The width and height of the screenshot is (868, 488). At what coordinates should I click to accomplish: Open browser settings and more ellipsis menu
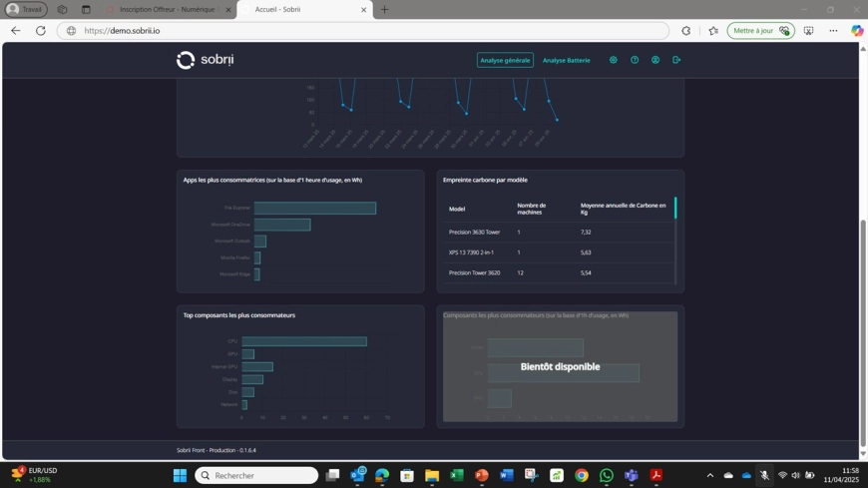[x=833, y=31]
